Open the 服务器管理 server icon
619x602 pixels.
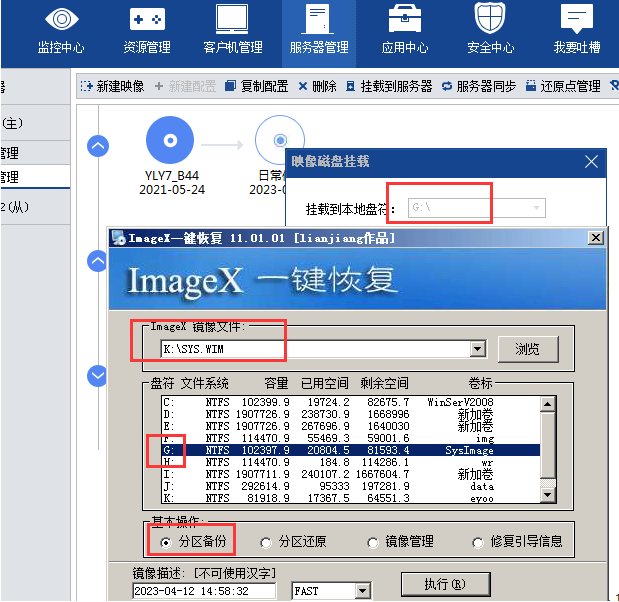[x=318, y=19]
